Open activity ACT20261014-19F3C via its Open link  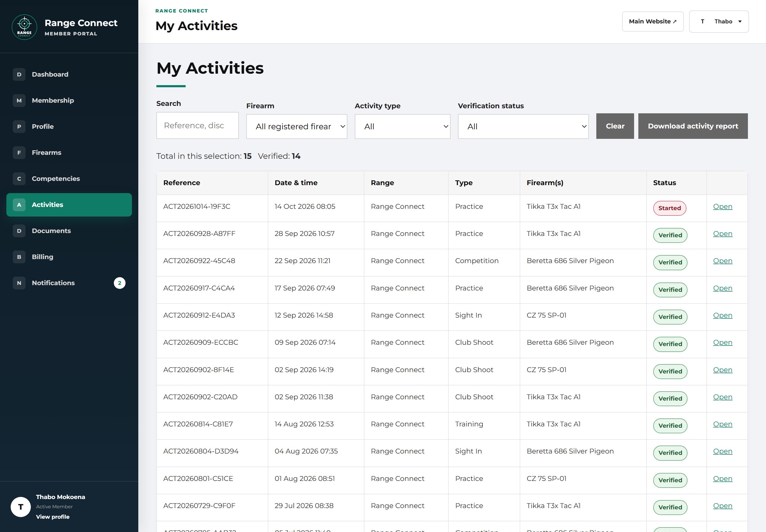coord(722,206)
